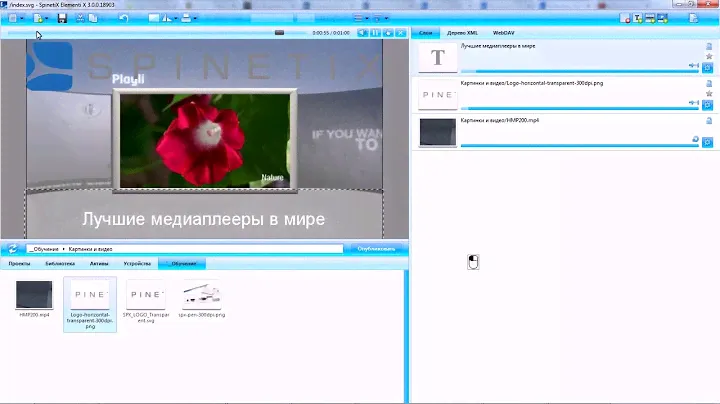
Task: Expand the print icon dropdown in toolbar
Action: point(193,18)
